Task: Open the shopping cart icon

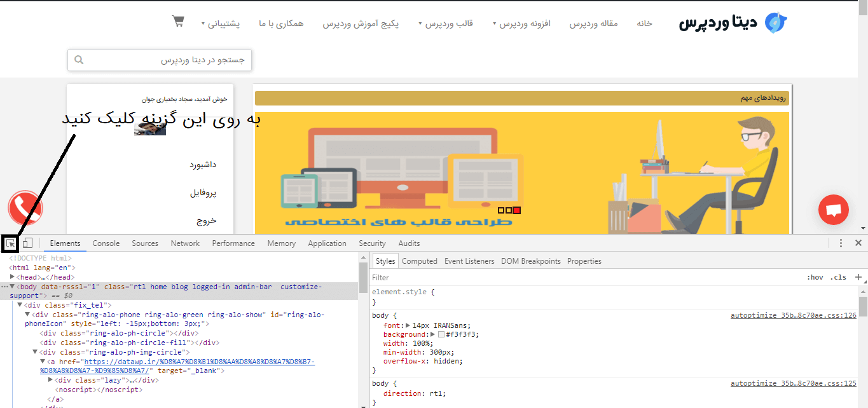Action: [x=178, y=21]
